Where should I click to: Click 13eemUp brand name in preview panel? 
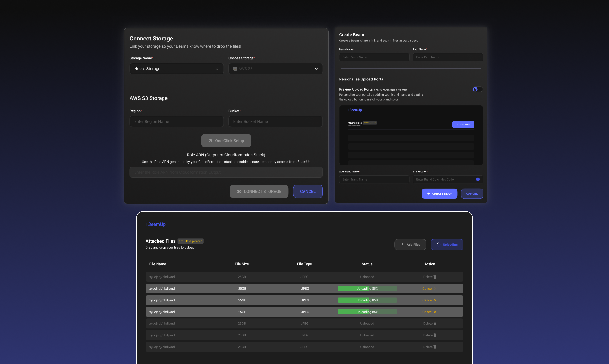tap(355, 110)
